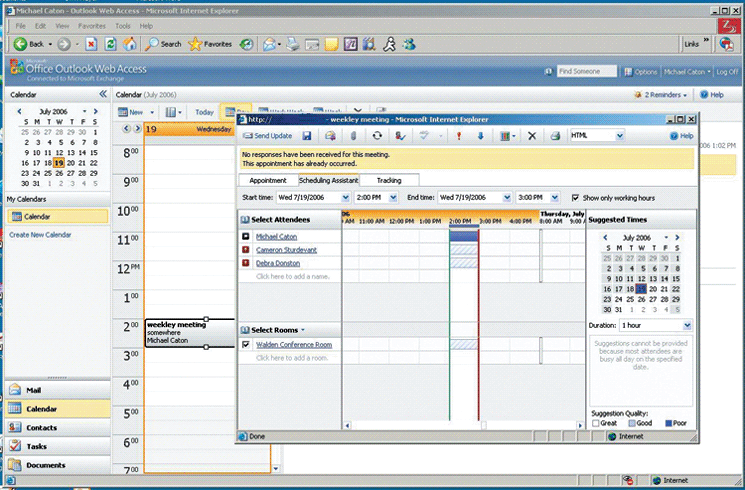Click the recurrence circular arrows icon
Image resolution: width=745 pixels, height=490 pixels.
377,136
